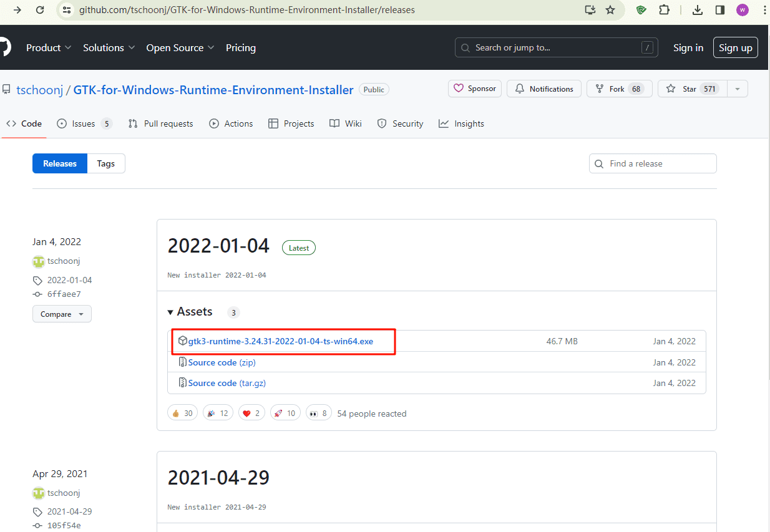Open commit 6ffaee7
The height and width of the screenshot is (532, 770).
tap(64, 294)
